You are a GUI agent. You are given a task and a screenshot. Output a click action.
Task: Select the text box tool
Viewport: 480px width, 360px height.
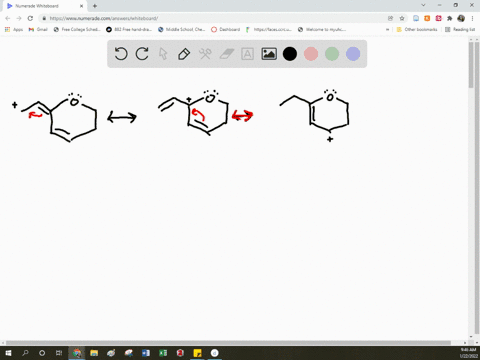[x=247, y=54]
